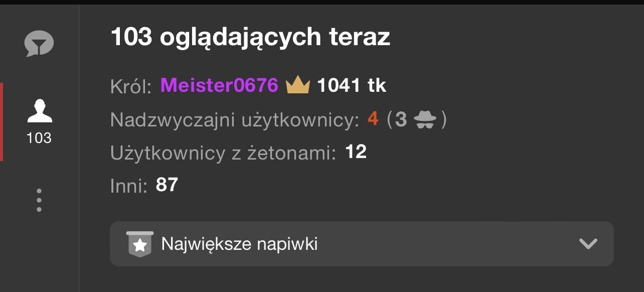Screen dimensions: 644x292
Task: Click the orange number 4 of extraordinary users
Action: (x=373, y=119)
